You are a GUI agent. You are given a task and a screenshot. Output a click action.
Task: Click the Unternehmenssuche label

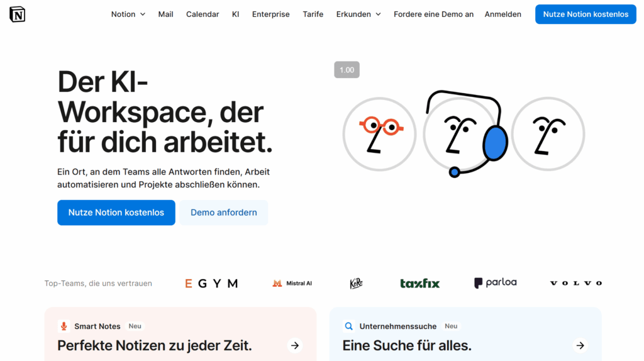pyautogui.click(x=398, y=326)
